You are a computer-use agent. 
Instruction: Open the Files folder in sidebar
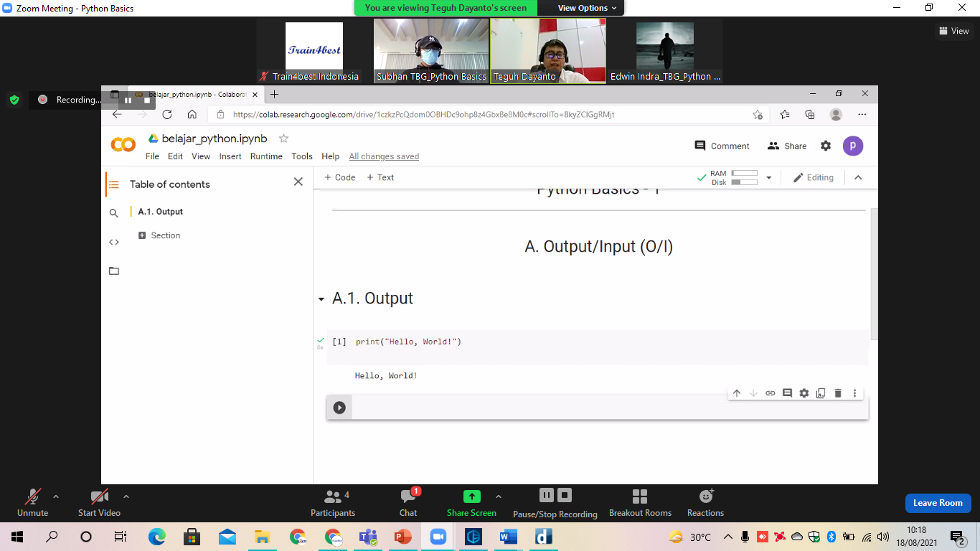coord(113,271)
